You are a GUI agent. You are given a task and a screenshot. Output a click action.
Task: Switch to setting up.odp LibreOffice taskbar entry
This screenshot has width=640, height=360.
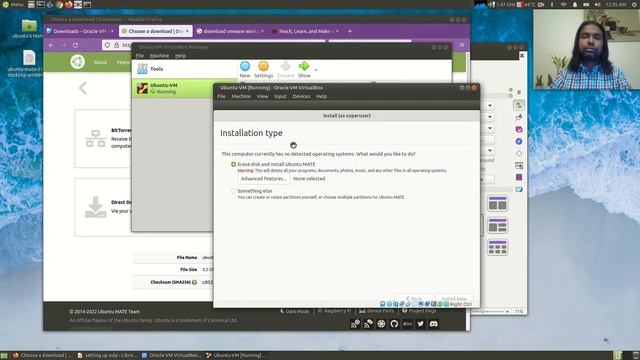tap(107, 356)
